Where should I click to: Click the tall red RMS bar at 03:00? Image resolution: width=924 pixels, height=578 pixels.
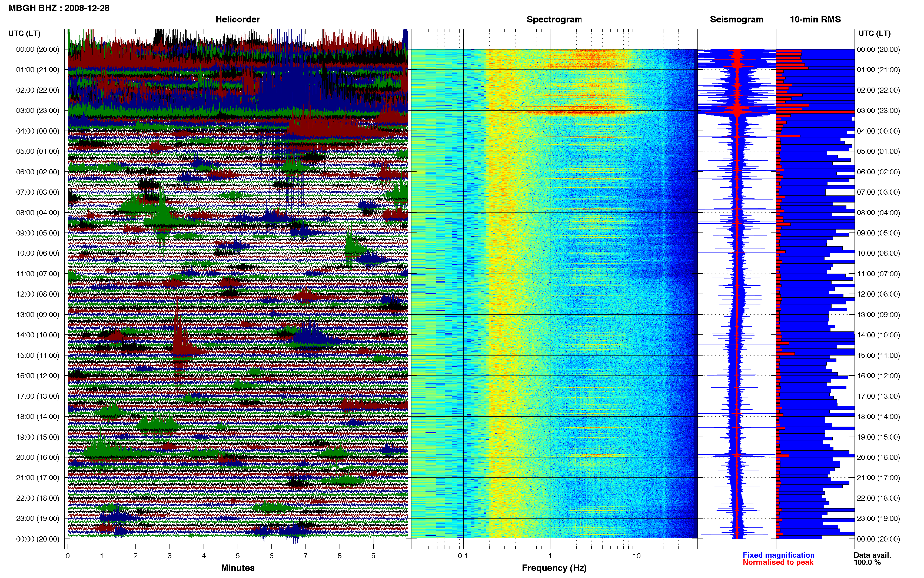coord(815,112)
